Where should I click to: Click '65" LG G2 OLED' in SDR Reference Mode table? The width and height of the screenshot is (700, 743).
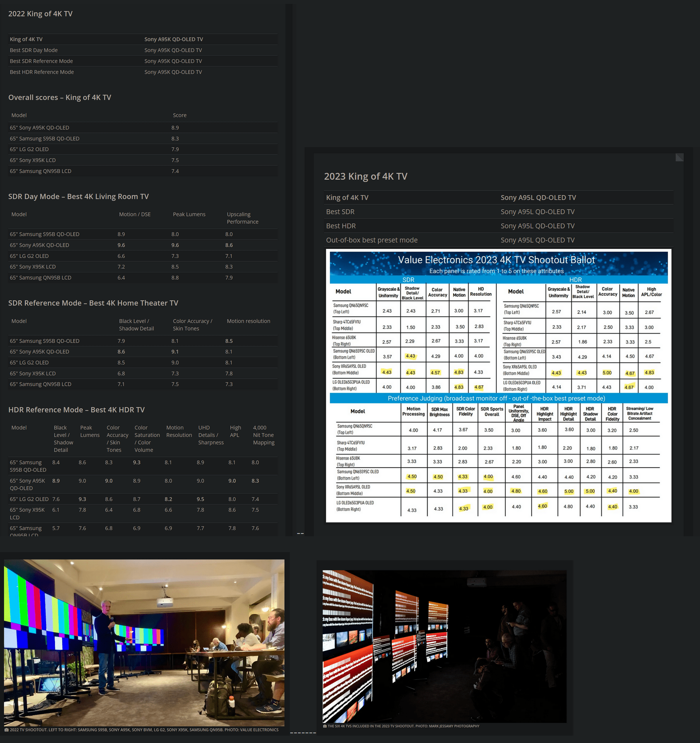[x=29, y=363]
